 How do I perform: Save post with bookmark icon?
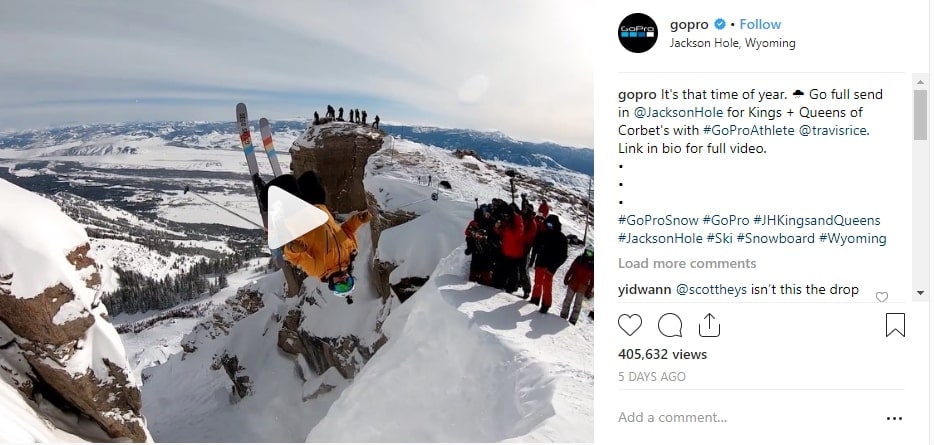(895, 325)
